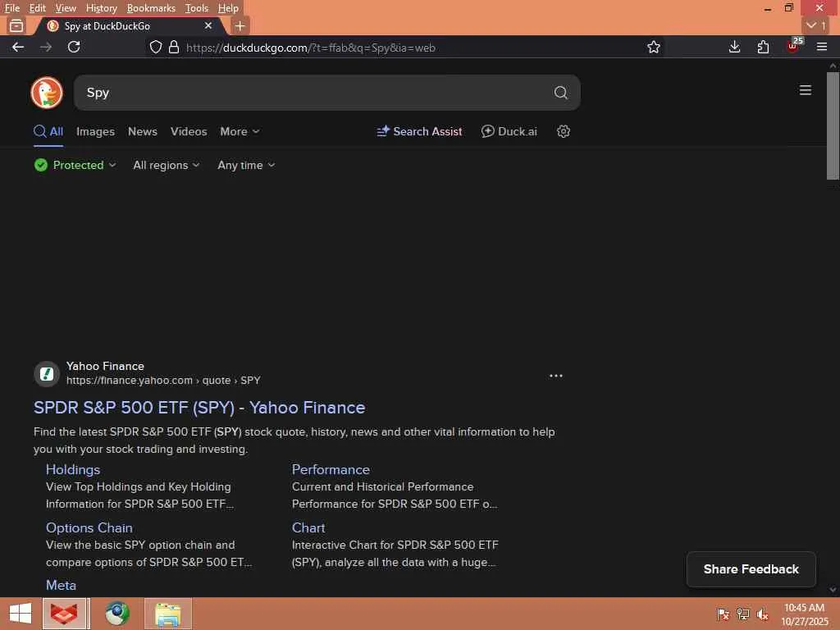The image size is (840, 630).
Task: Click the Firefox View icon
Action: (16, 25)
